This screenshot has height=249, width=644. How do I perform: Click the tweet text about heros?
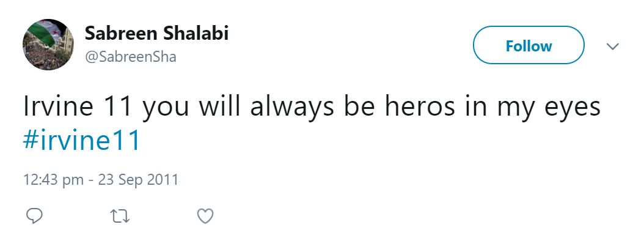[x=312, y=108]
